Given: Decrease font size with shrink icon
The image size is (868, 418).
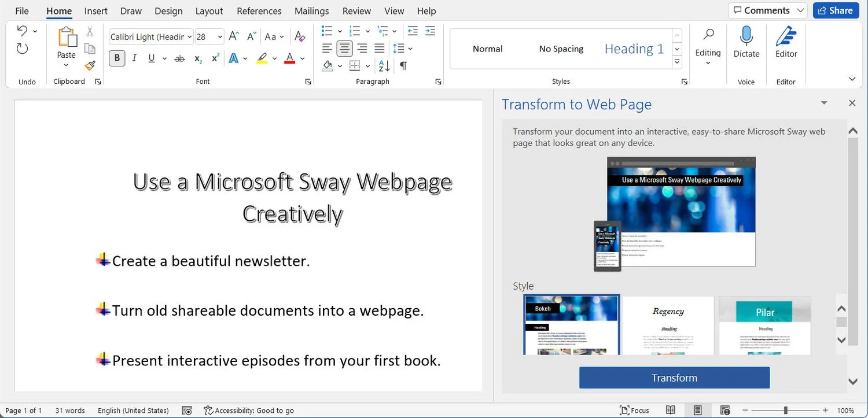Looking at the screenshot, I should click(x=252, y=36).
